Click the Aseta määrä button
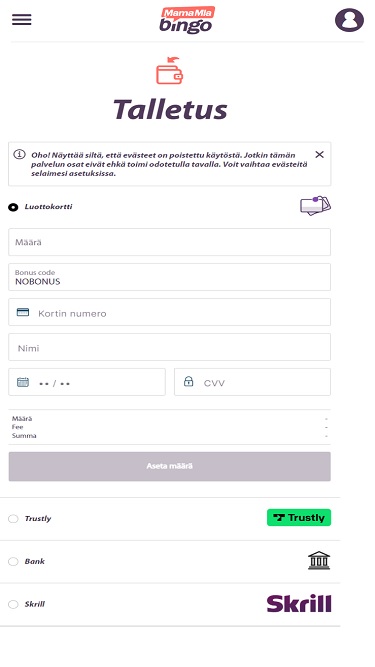Viewport: 375px width, 667px height. click(x=169, y=466)
